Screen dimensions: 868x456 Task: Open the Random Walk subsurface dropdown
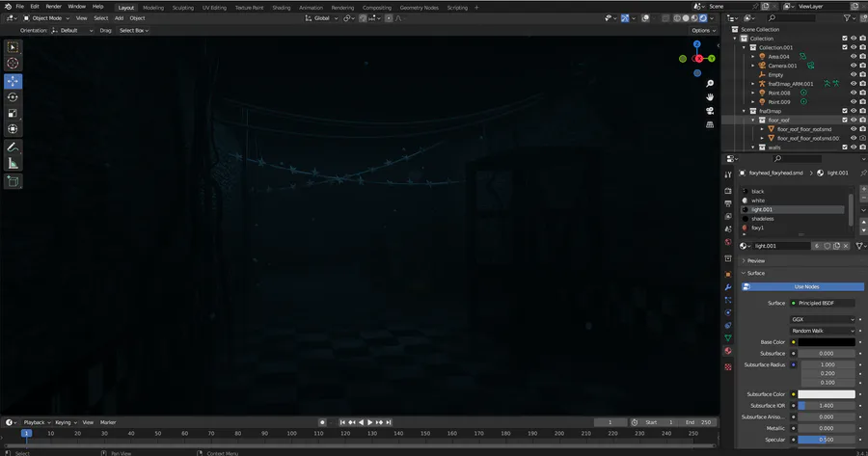(x=823, y=331)
